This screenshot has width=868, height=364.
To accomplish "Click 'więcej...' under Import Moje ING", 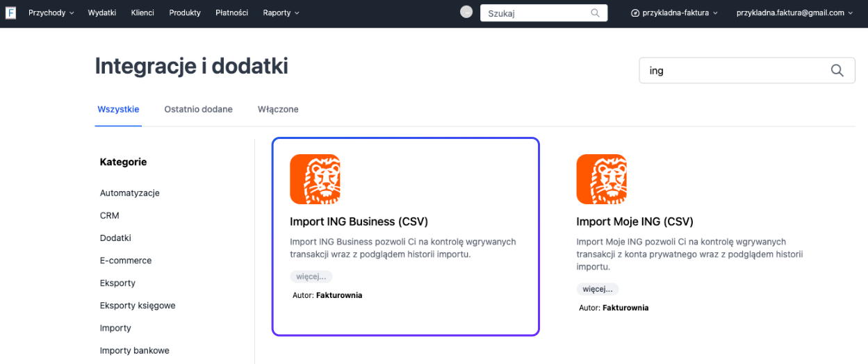I will point(598,289).
